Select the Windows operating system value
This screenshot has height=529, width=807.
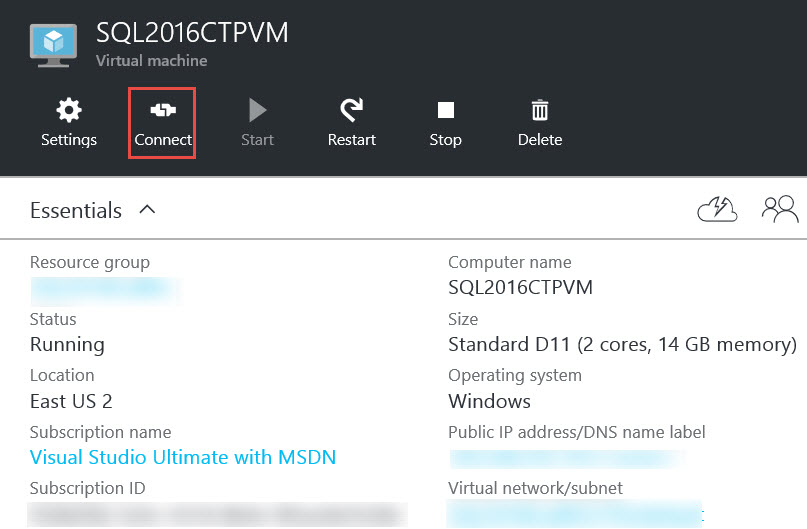tap(489, 401)
